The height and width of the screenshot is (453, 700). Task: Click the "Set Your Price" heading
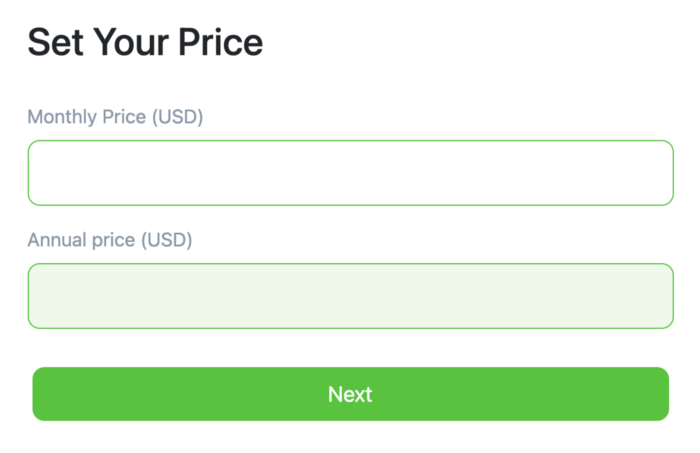tap(145, 42)
